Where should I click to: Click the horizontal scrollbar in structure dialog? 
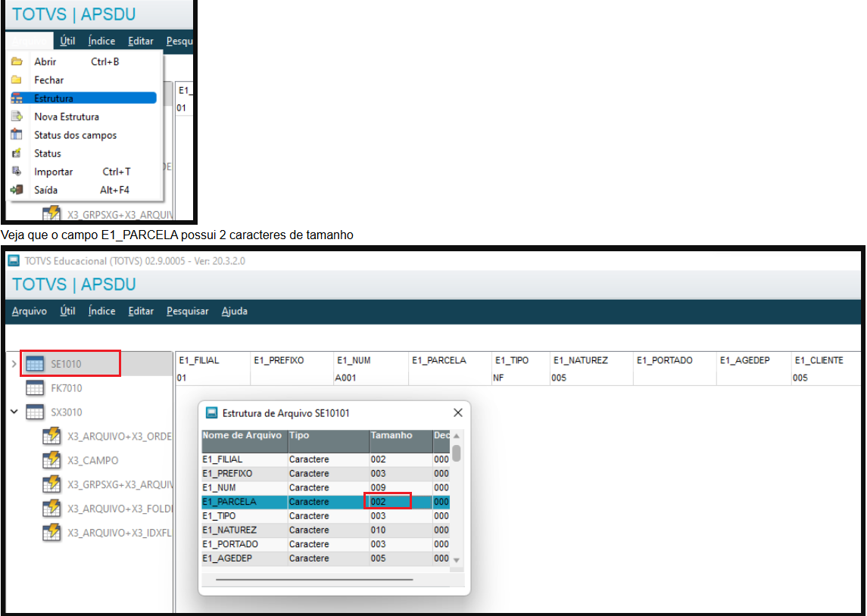[x=314, y=580]
